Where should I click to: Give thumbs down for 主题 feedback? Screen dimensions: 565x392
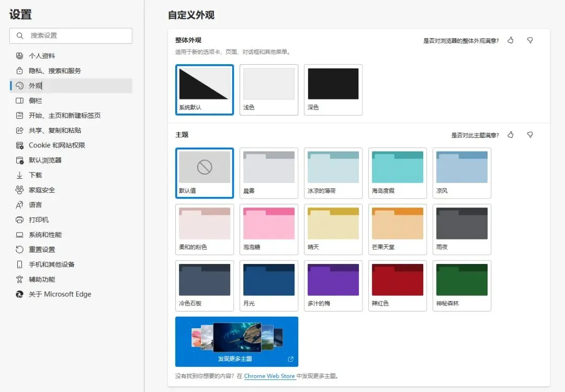coord(530,135)
